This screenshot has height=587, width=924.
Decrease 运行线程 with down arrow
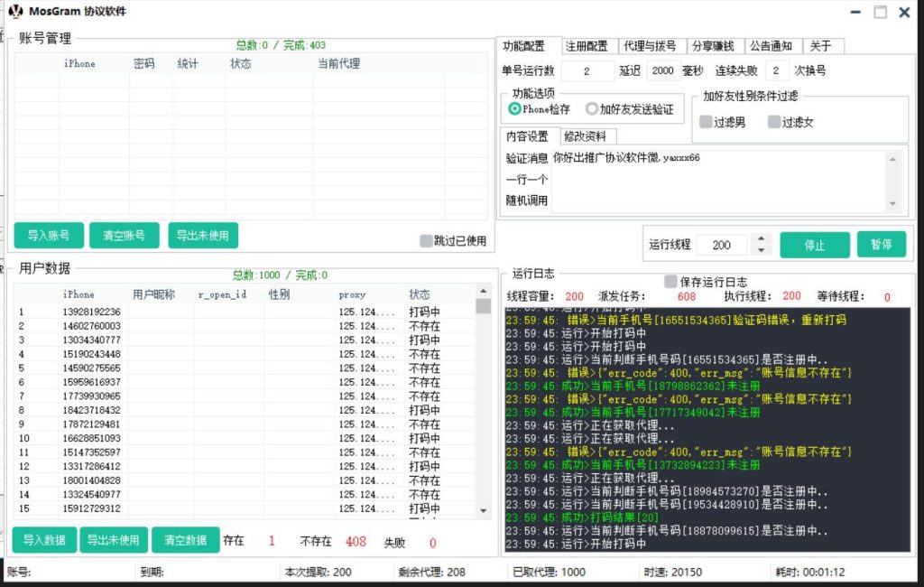click(761, 250)
